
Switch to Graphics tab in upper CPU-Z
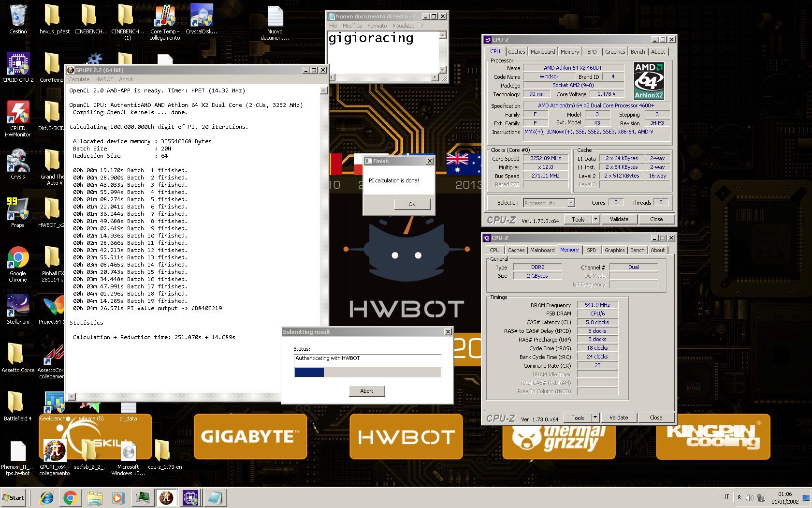point(615,52)
